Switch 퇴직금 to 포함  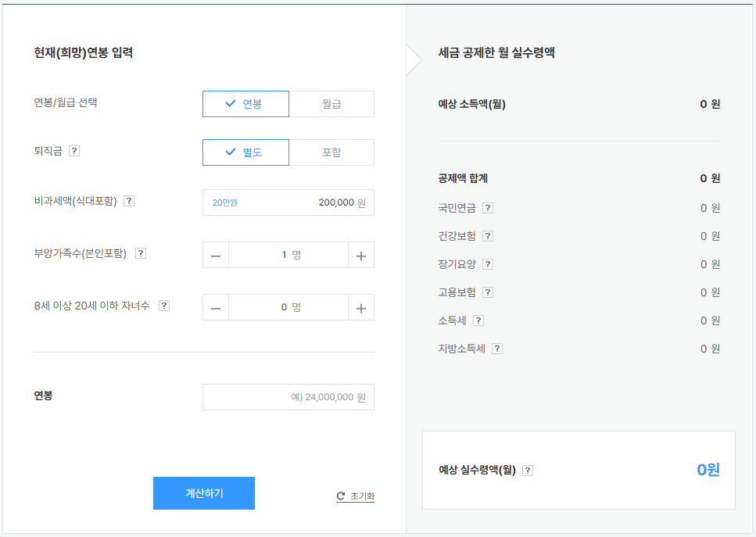pos(331,152)
